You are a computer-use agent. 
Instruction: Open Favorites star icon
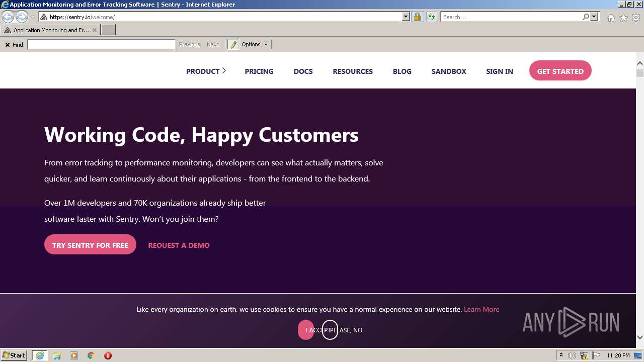623,18
